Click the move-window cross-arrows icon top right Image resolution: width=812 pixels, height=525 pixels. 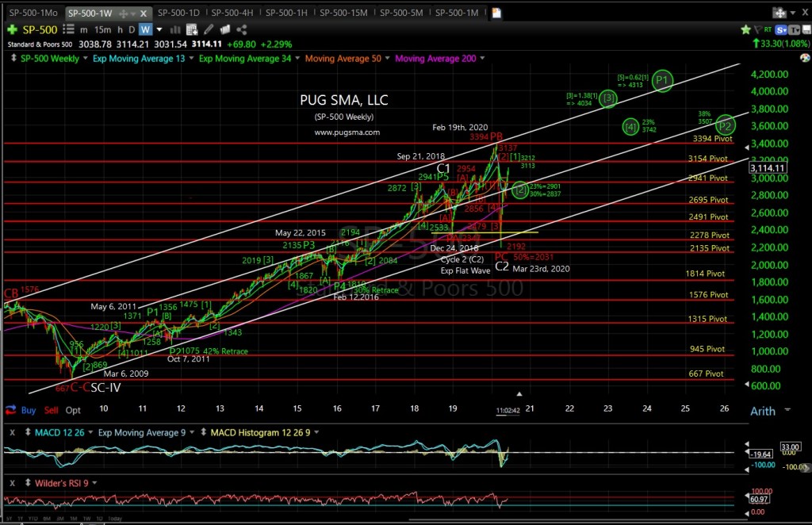coord(779,13)
